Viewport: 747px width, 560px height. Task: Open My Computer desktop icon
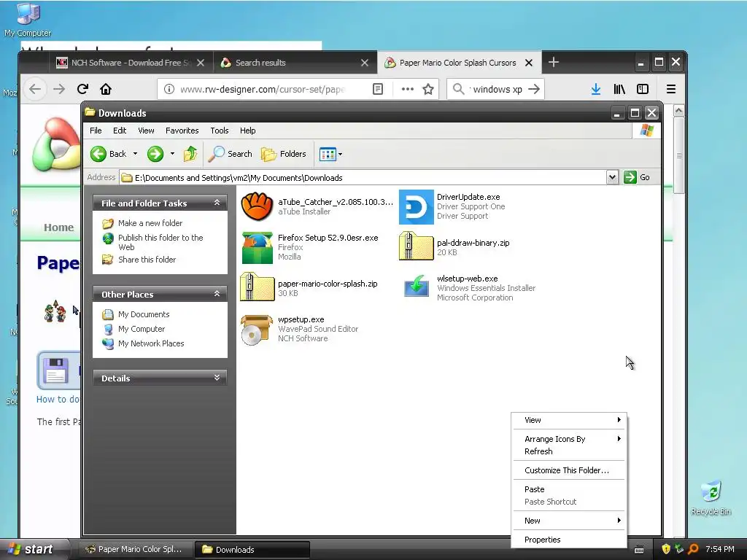coord(28,19)
